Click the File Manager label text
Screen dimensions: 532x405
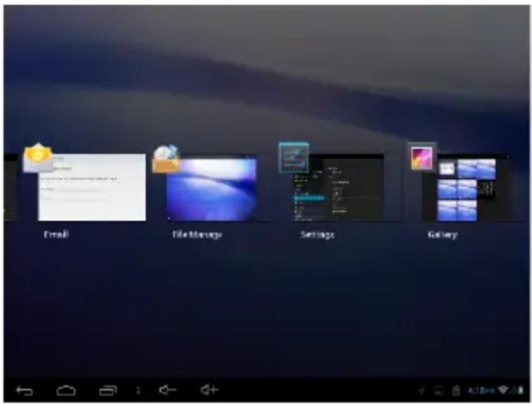[197, 235]
